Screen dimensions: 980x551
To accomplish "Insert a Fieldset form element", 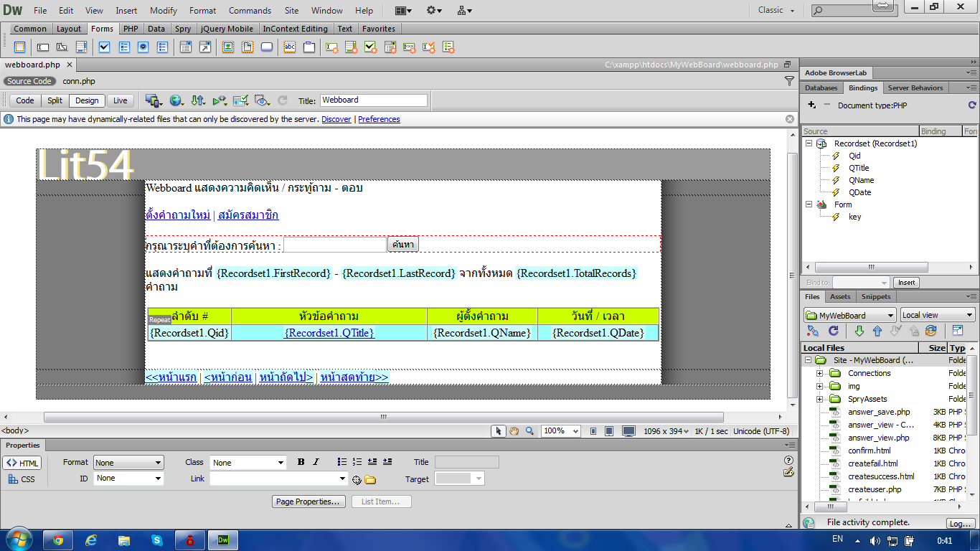I will pyautogui.click(x=309, y=47).
